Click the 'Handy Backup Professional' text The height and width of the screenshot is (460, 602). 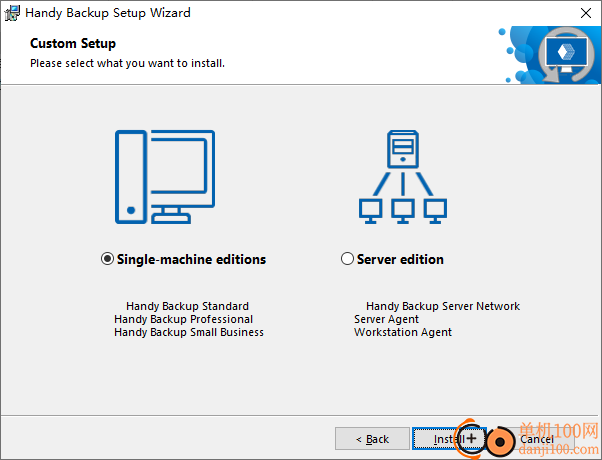(x=184, y=319)
